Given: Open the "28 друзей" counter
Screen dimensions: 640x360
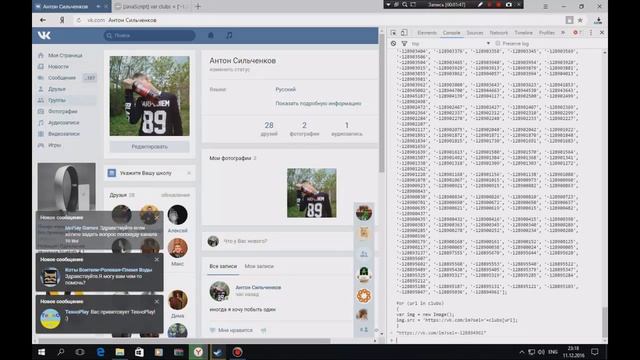Looking at the screenshot, I should (x=269, y=129).
